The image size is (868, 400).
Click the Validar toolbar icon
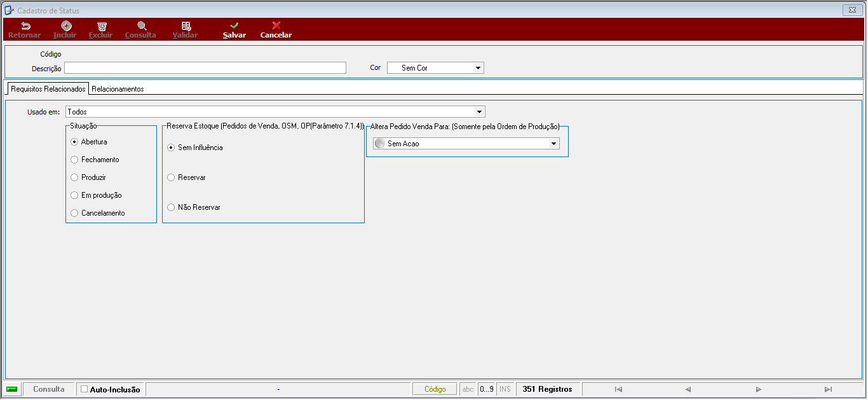point(186,26)
